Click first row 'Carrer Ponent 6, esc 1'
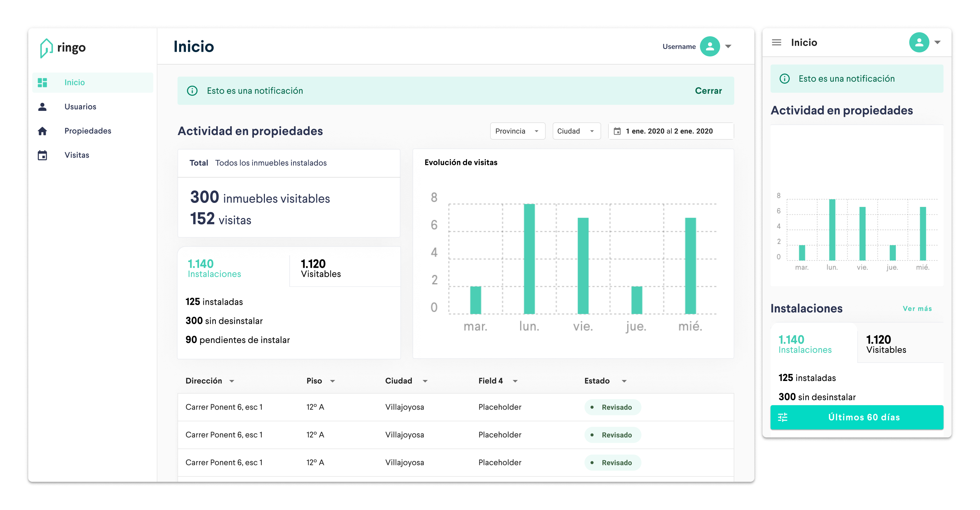 point(224,407)
